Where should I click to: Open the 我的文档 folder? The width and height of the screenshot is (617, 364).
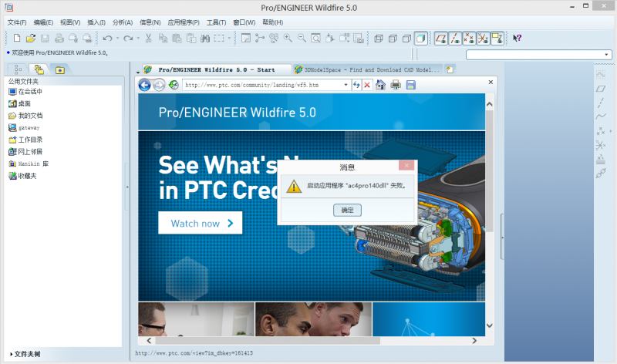click(x=25, y=116)
